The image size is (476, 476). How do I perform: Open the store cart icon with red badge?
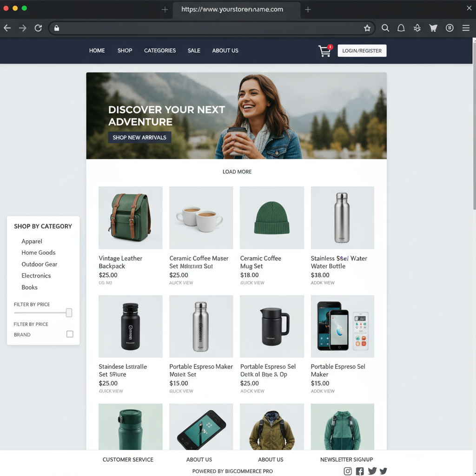tap(325, 51)
